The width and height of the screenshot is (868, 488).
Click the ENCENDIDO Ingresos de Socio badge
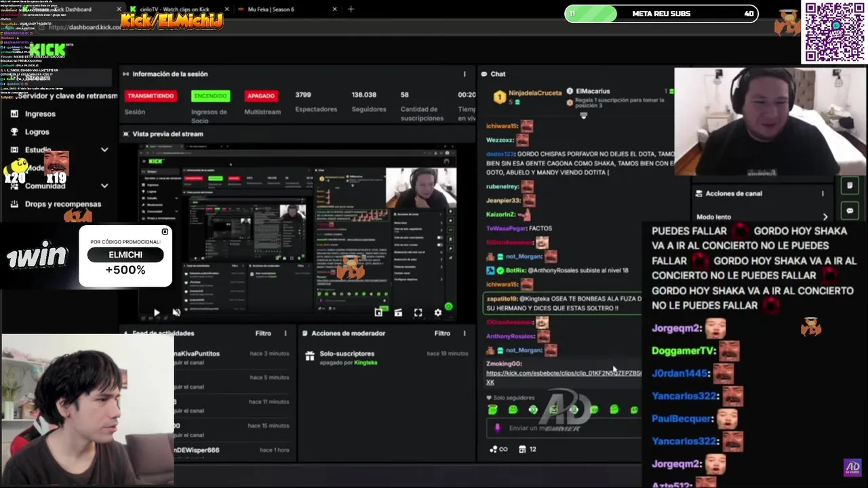point(210,96)
